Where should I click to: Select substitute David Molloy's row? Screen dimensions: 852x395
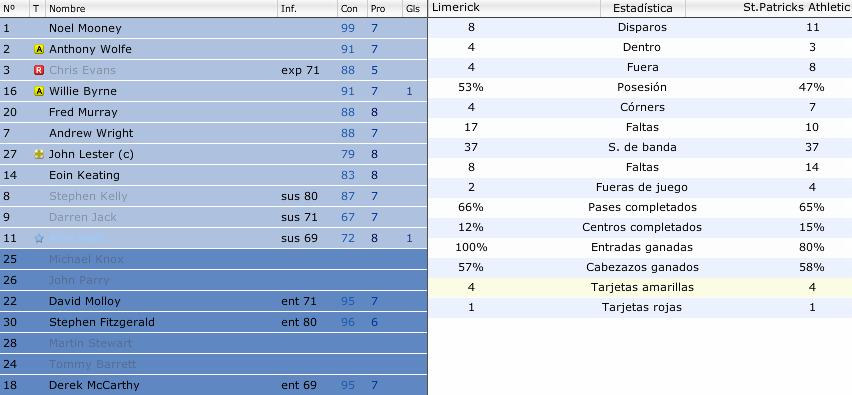point(214,301)
